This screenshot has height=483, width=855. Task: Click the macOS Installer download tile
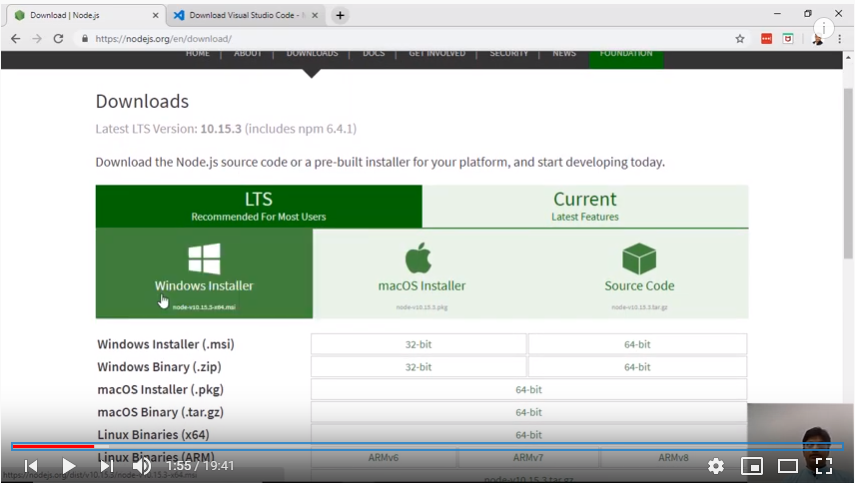click(421, 273)
